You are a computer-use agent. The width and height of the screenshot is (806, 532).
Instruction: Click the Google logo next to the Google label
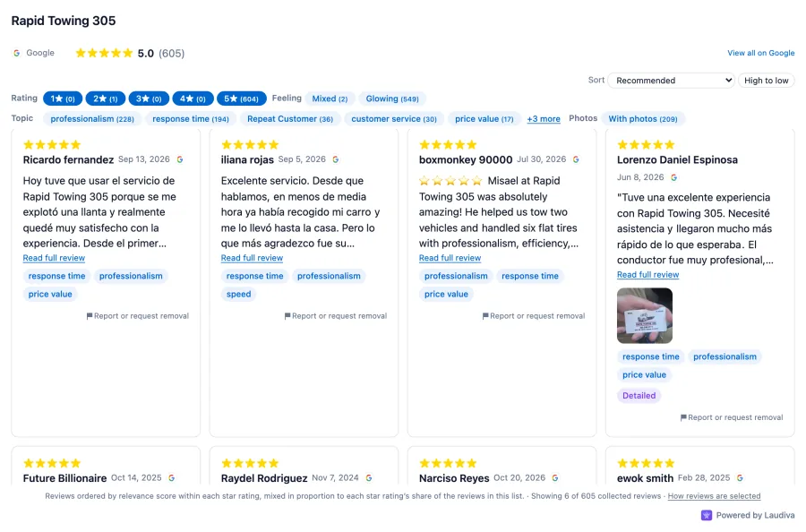[x=16, y=53]
